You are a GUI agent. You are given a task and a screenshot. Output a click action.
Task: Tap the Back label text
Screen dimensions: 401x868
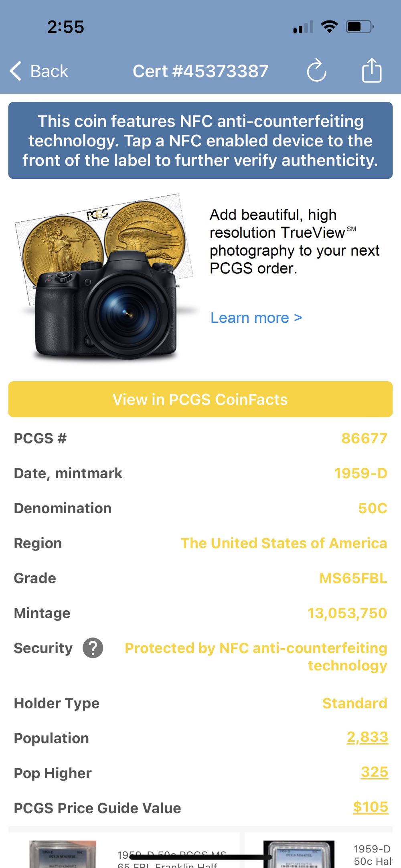point(49,71)
